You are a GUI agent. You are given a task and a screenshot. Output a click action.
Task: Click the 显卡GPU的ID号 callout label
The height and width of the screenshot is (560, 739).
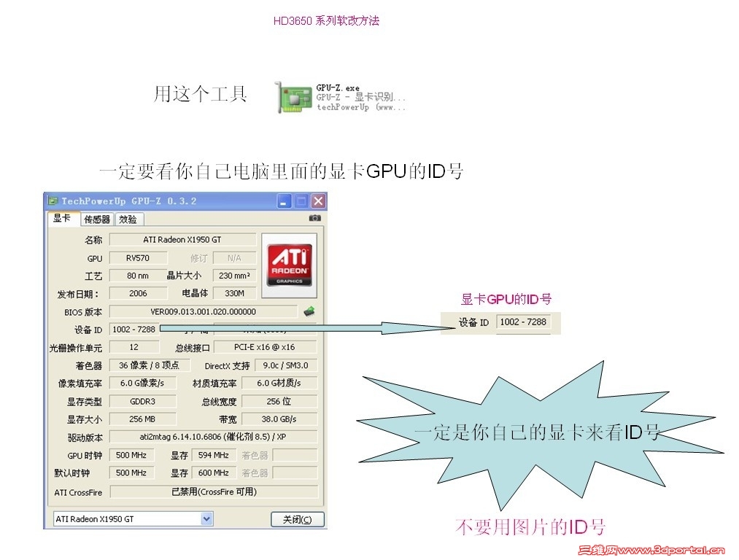tap(506, 299)
